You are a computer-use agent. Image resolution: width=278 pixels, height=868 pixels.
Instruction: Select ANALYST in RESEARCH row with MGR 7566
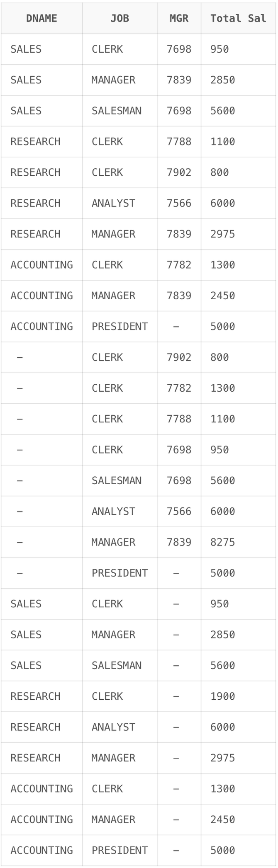click(113, 203)
